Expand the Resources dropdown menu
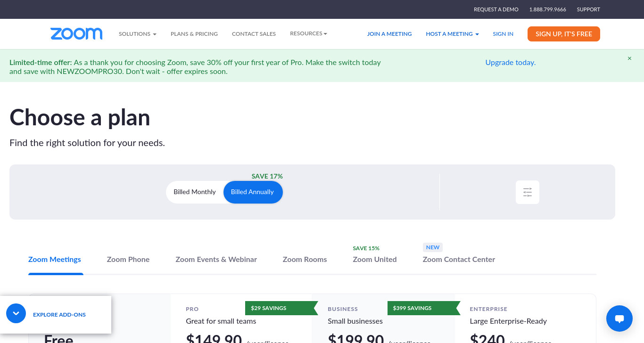The image size is (644, 343). (308, 33)
